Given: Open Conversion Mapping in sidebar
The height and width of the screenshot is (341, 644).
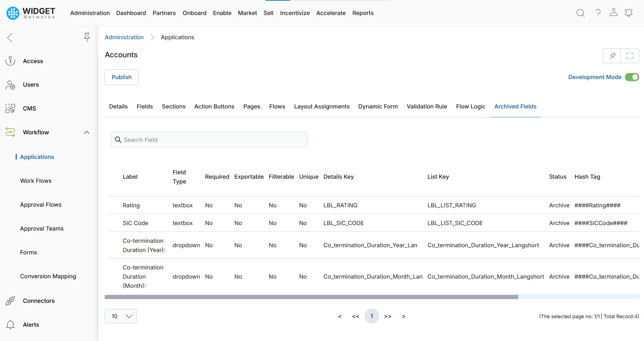Looking at the screenshot, I should click(x=48, y=276).
